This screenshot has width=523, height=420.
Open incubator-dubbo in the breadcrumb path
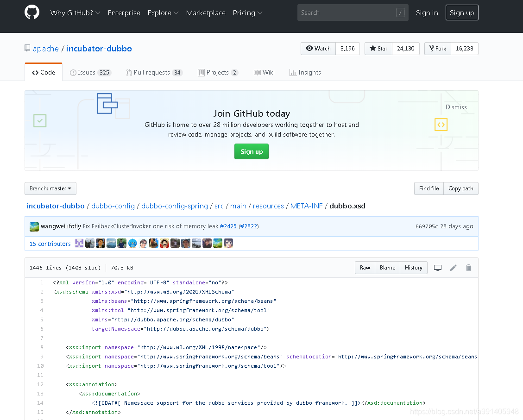(x=56, y=206)
